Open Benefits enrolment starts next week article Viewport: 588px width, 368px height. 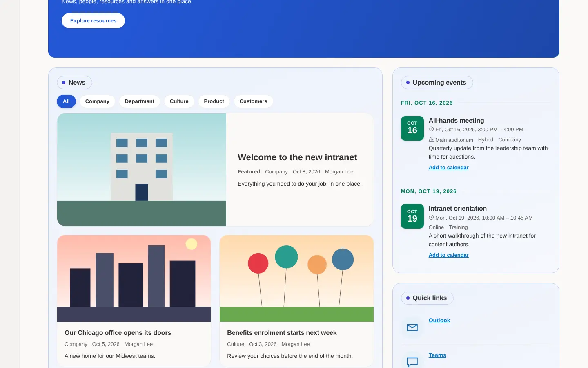(x=282, y=333)
